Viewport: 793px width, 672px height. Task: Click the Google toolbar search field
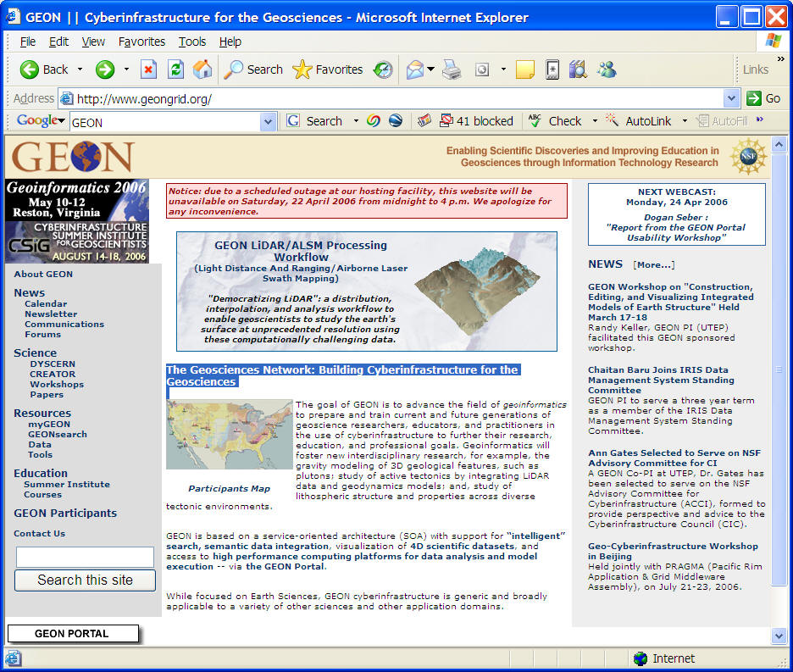[166, 122]
